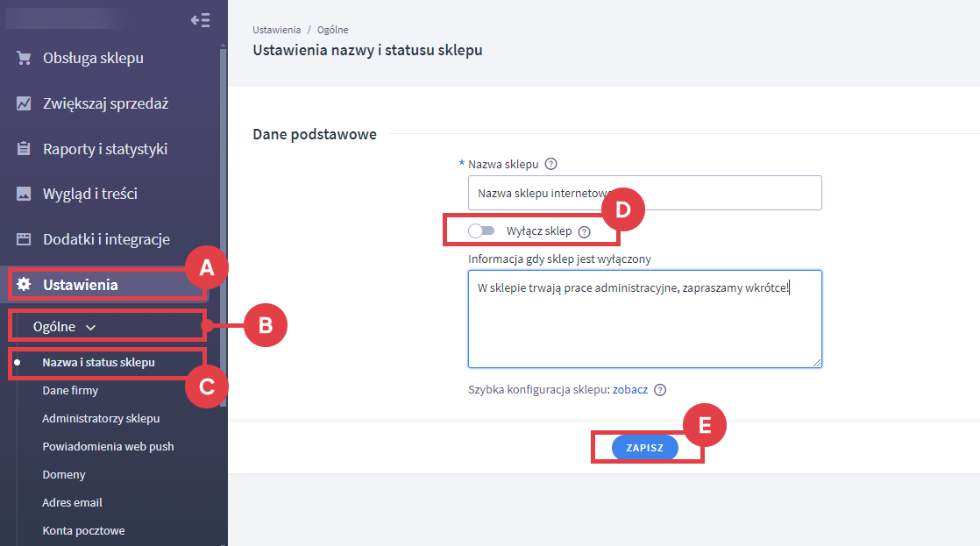The image size is (980, 546).
Task: Click the help icon next to Nazwa sklepu
Action: pos(551,164)
